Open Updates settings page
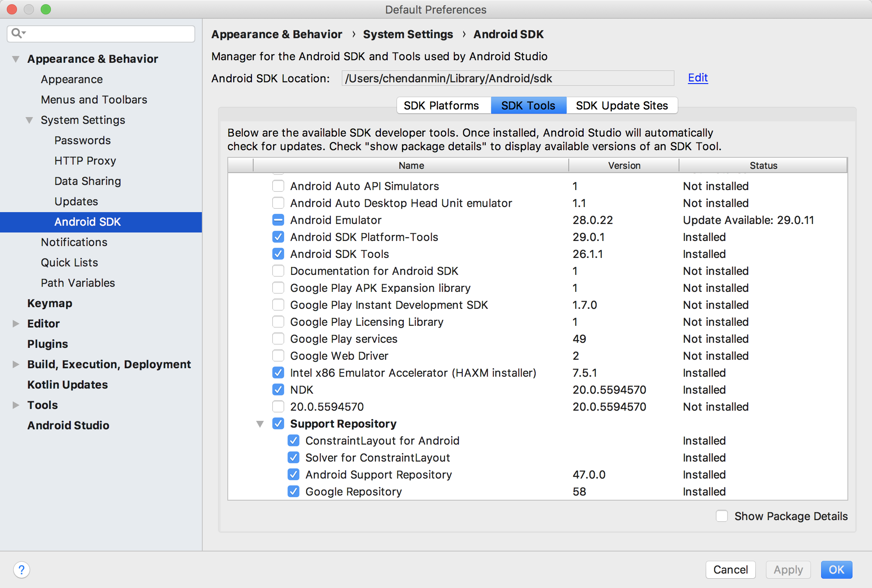Screen dimensions: 872x588 coord(76,202)
